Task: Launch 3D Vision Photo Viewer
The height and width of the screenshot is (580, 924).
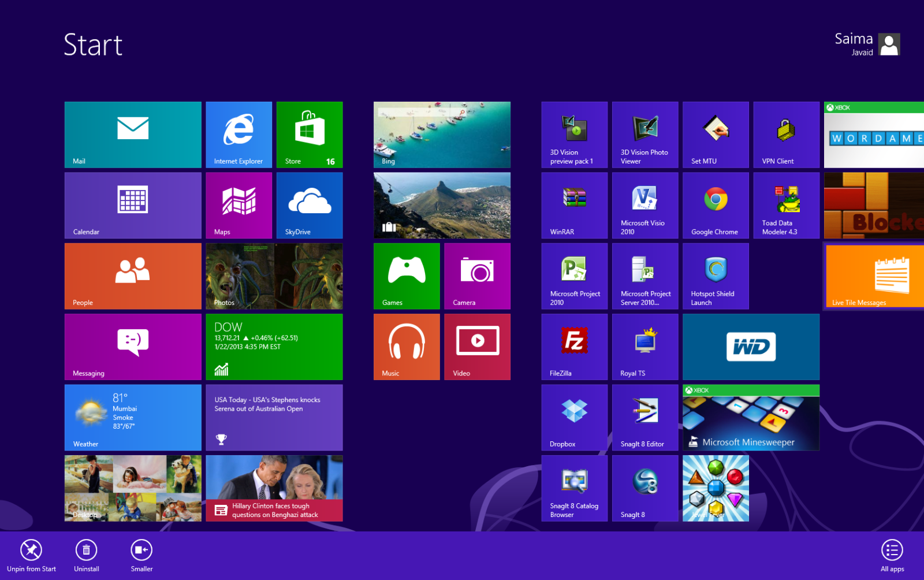Action: [x=645, y=135]
